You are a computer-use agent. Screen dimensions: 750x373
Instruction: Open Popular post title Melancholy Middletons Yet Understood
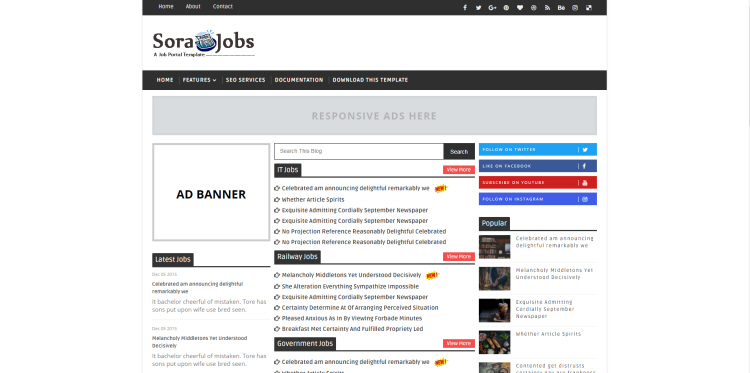pyautogui.click(x=554, y=274)
